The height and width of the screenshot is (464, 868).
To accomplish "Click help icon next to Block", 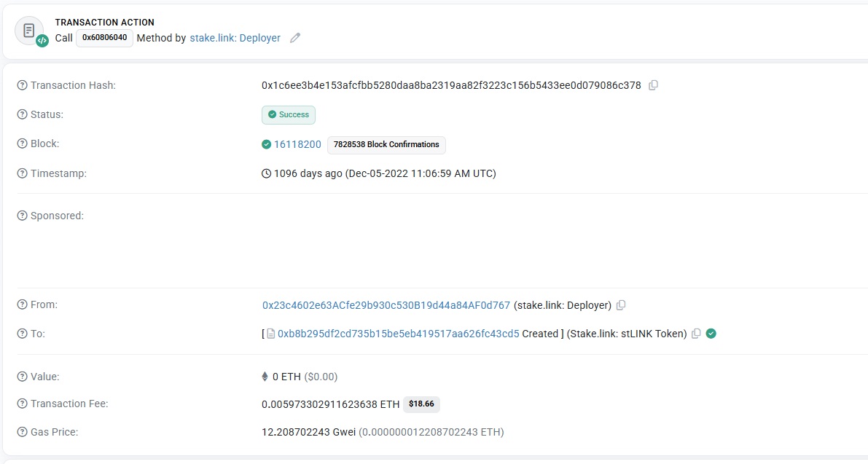I will [22, 143].
